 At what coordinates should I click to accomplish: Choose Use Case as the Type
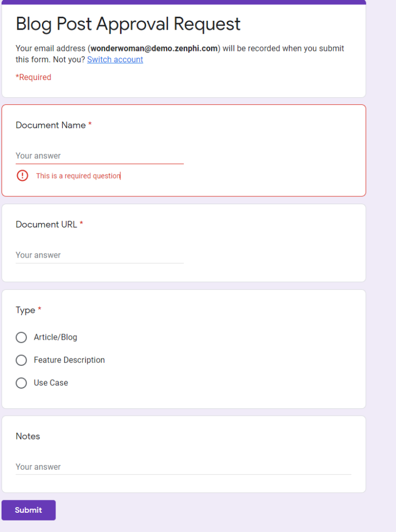pos(21,383)
